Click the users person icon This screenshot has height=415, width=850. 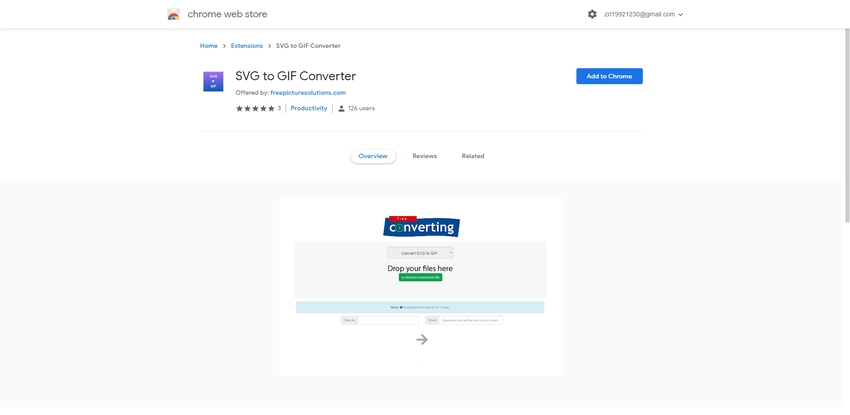tap(342, 108)
